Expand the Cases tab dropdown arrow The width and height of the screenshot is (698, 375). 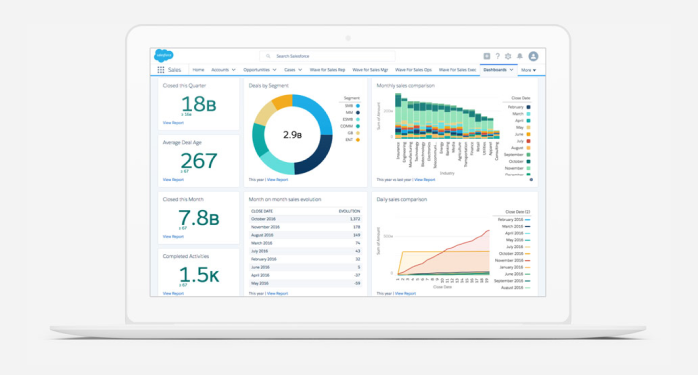(300, 70)
